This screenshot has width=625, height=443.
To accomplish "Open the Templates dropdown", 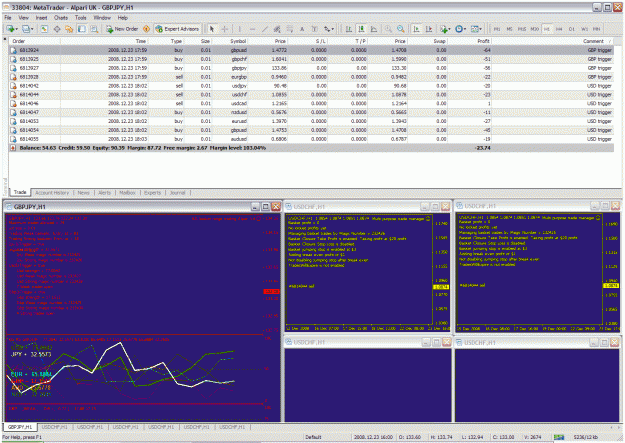I will click(476, 29).
